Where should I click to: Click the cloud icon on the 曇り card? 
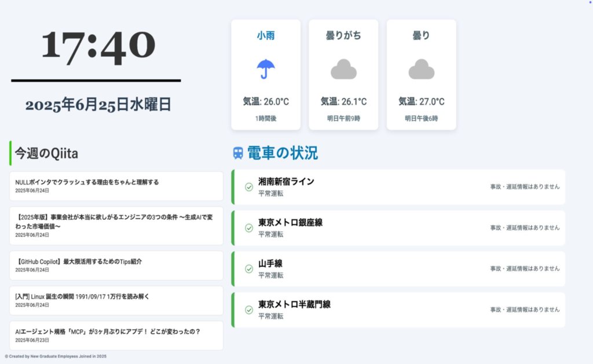[421, 67]
